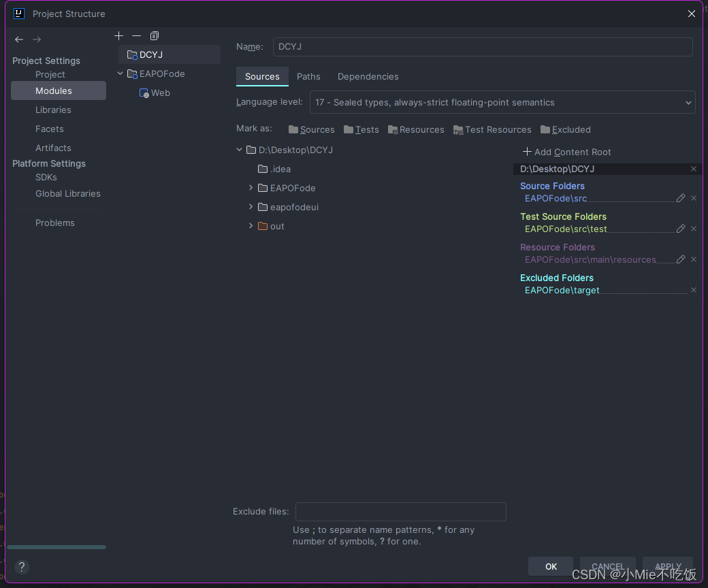The height and width of the screenshot is (588, 708).
Task: Open the Language level dropdown
Action: (x=688, y=102)
